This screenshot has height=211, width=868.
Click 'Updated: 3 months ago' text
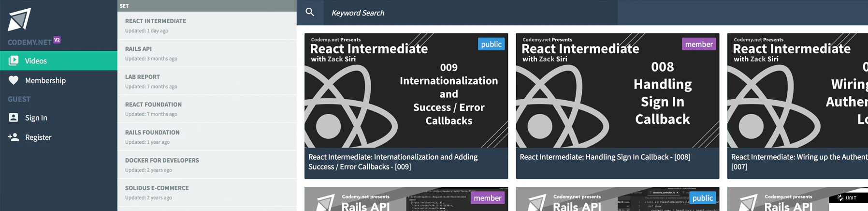click(151, 59)
